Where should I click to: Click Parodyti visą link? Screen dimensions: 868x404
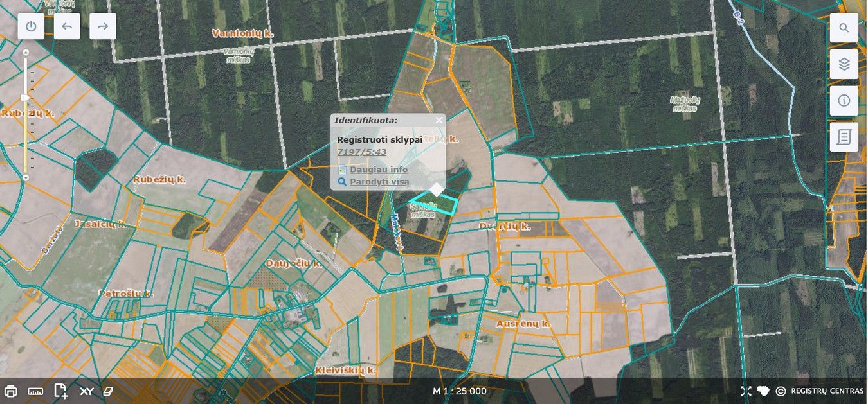click(379, 182)
